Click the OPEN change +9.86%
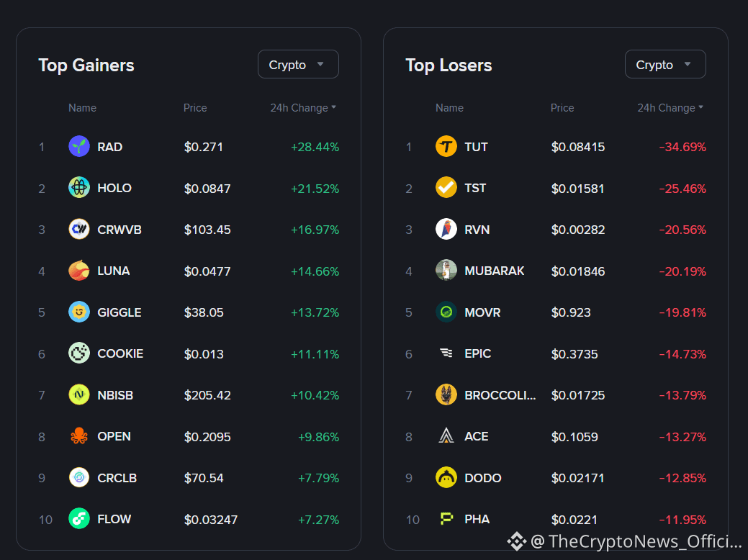This screenshot has height=560, width=748. pos(319,436)
